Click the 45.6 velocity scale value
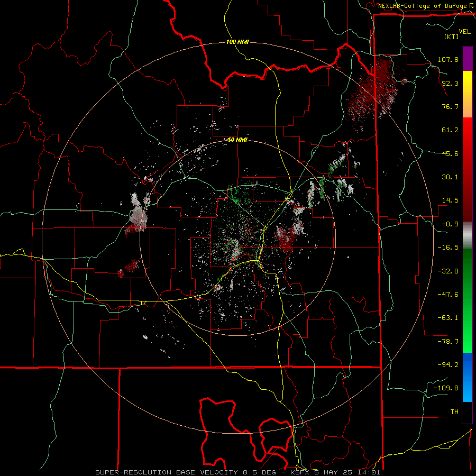Viewport: 476px width, 476px height. pyautogui.click(x=450, y=153)
